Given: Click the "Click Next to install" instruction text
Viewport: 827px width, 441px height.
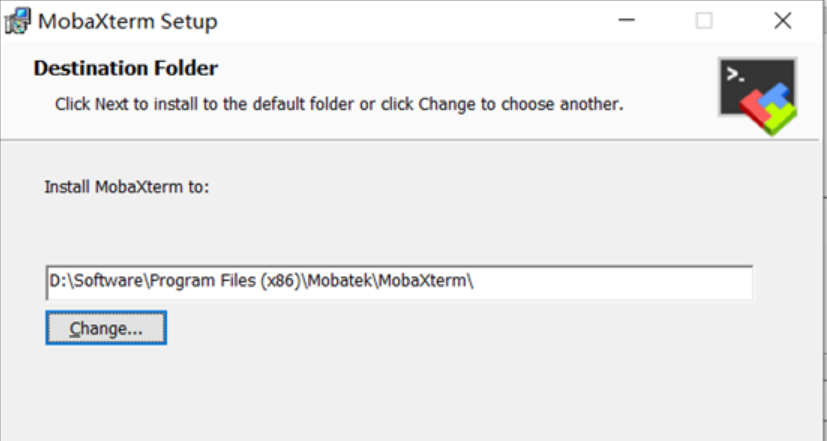Looking at the screenshot, I should (x=339, y=103).
